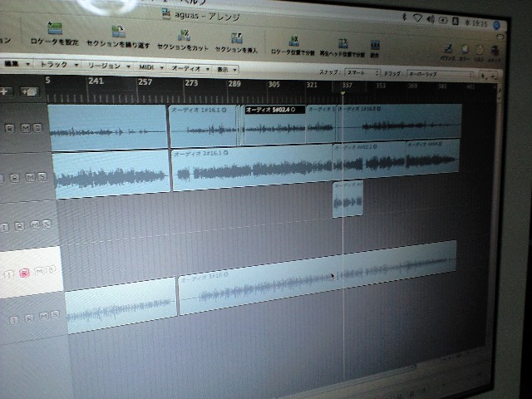
Task: Click the セクションを挿入 (Insert Section) icon
Action: point(237,37)
